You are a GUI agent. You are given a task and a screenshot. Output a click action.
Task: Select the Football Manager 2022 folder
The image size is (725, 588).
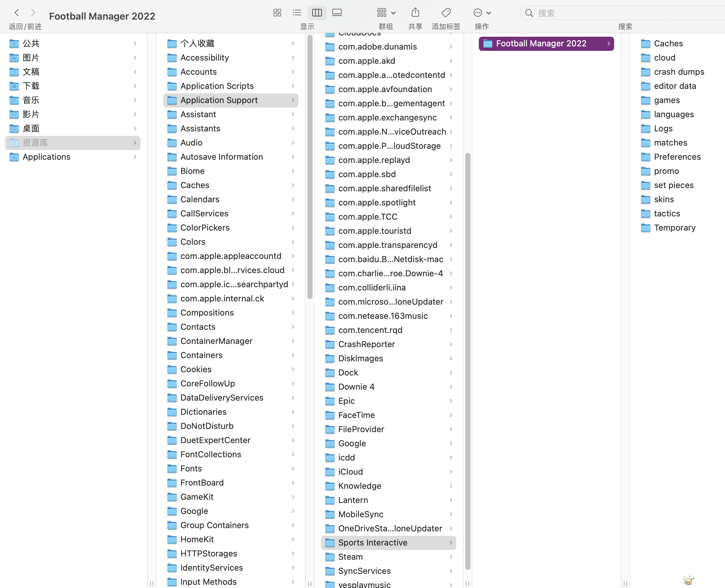pos(546,44)
